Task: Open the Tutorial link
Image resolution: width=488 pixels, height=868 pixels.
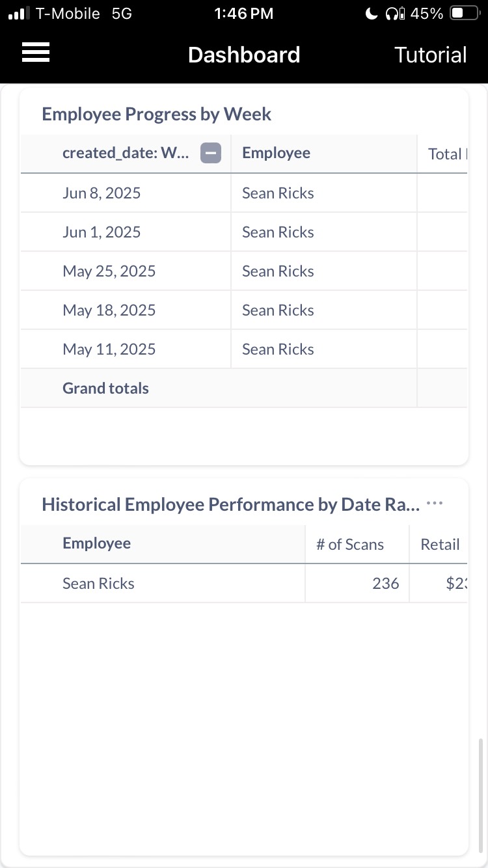Action: (430, 55)
